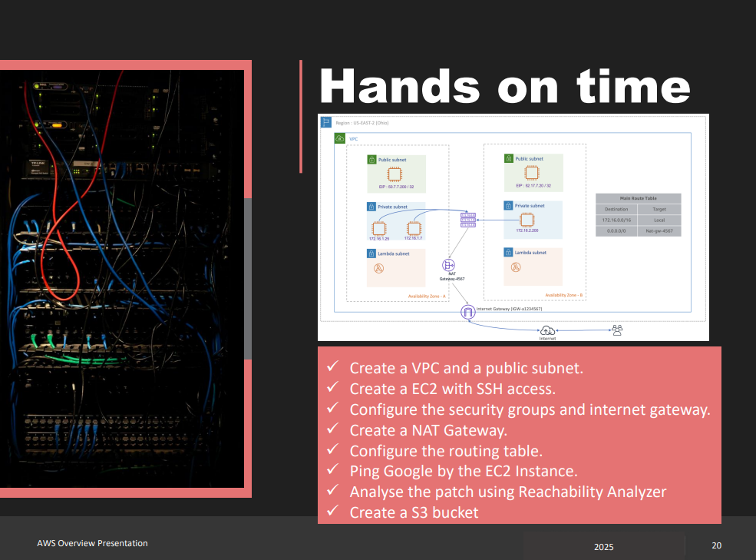The height and width of the screenshot is (560, 756).
Task: Click the 'Availability Zone - A' label
Action: click(x=427, y=297)
